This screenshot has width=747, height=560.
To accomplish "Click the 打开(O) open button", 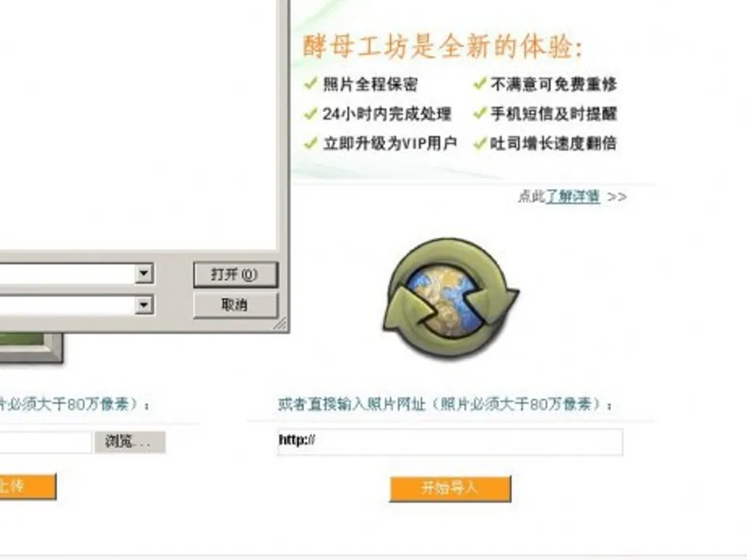I will pyautogui.click(x=235, y=275).
